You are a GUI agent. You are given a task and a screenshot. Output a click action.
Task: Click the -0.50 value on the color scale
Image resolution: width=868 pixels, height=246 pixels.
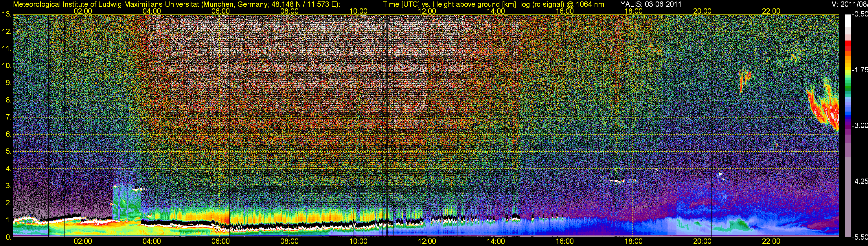pyautogui.click(x=860, y=14)
